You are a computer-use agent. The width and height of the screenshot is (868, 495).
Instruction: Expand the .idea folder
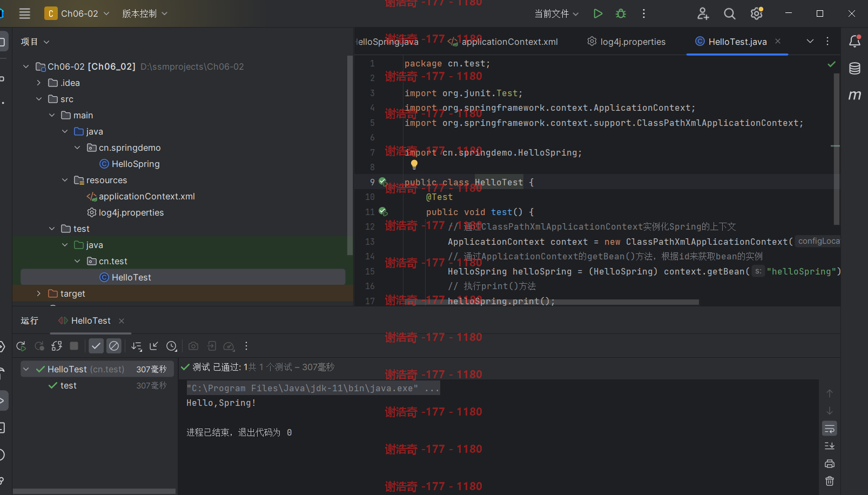click(x=38, y=83)
